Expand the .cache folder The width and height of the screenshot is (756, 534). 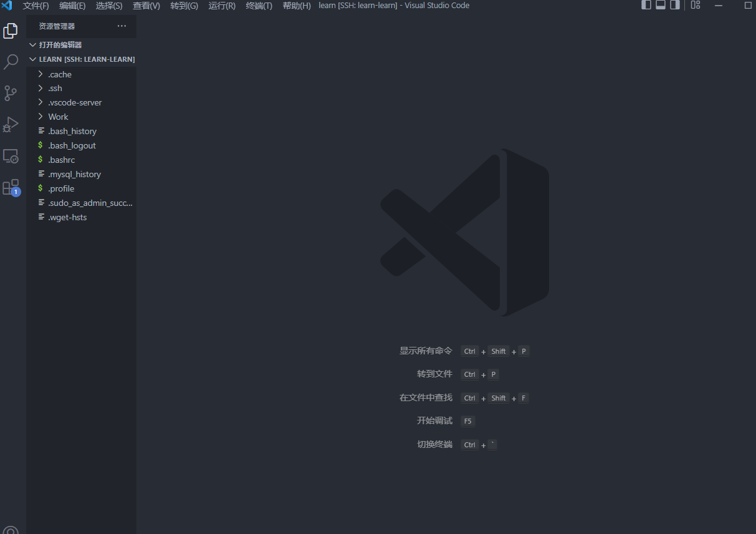pyautogui.click(x=81, y=74)
